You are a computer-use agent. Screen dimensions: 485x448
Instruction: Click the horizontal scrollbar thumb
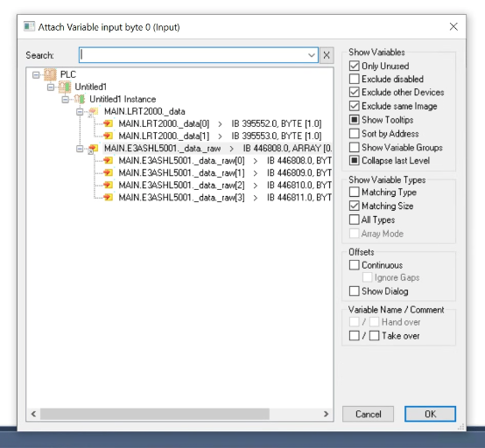point(155,414)
